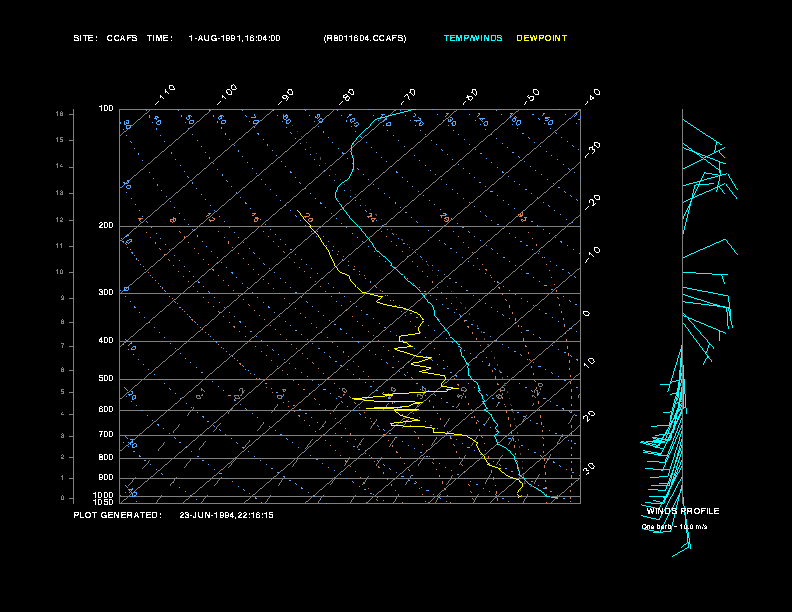The height and width of the screenshot is (612, 792).
Task: Click the 9 km tick on altitude scale
Action: tap(63, 298)
